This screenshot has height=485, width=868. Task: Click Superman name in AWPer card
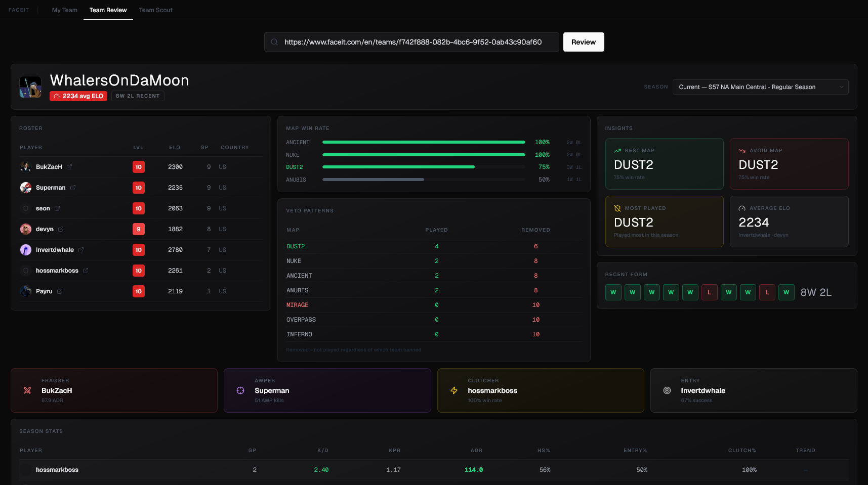pyautogui.click(x=272, y=390)
